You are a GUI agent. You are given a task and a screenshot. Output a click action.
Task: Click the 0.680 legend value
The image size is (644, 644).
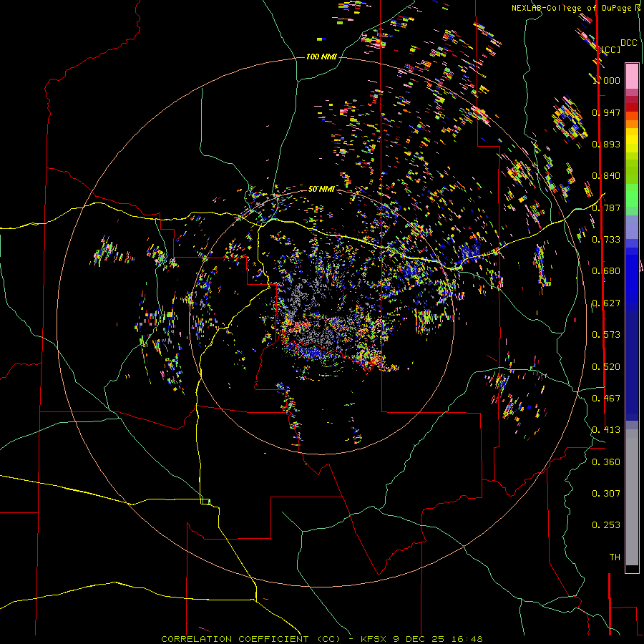coord(606,271)
